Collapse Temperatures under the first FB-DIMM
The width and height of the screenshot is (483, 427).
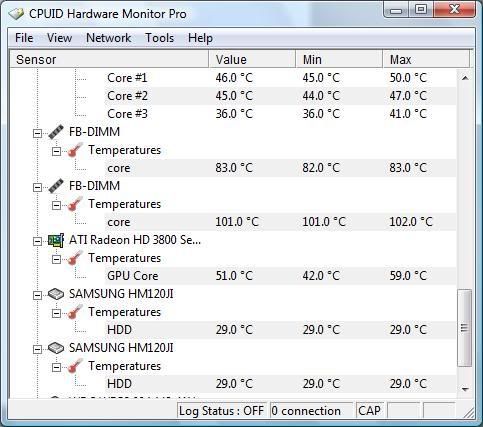(56, 151)
